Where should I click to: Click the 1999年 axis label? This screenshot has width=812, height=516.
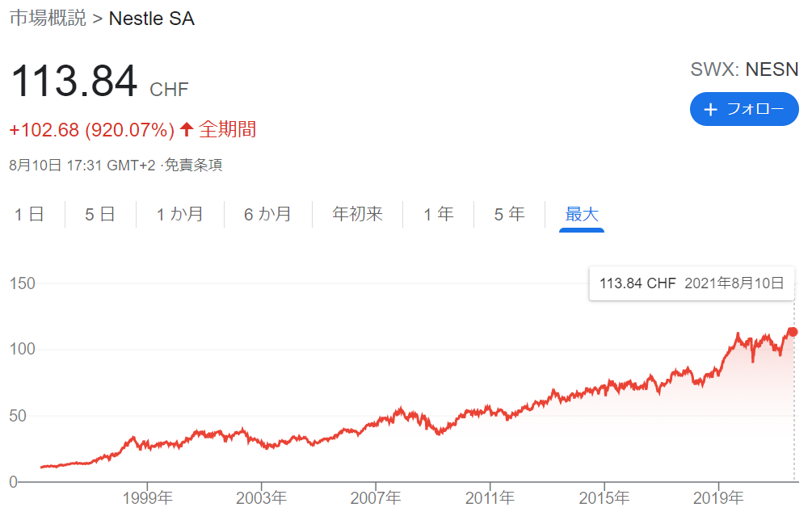(x=147, y=498)
